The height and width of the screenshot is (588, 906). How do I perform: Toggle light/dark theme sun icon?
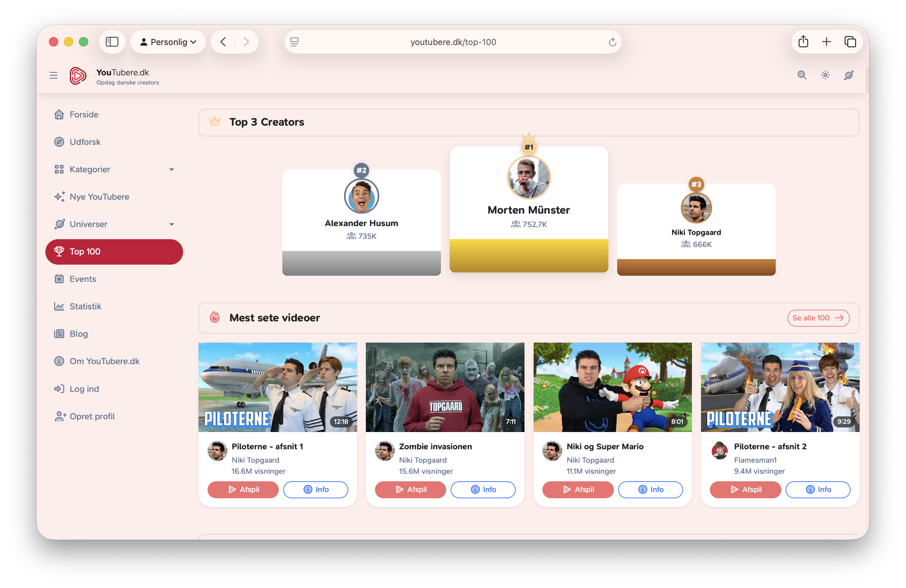pos(825,75)
